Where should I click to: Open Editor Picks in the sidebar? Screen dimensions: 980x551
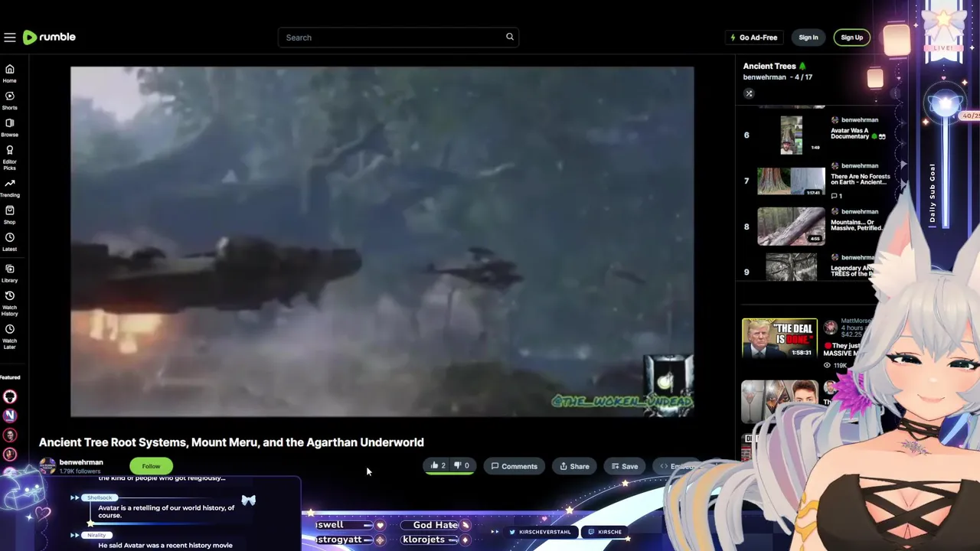[10, 157]
